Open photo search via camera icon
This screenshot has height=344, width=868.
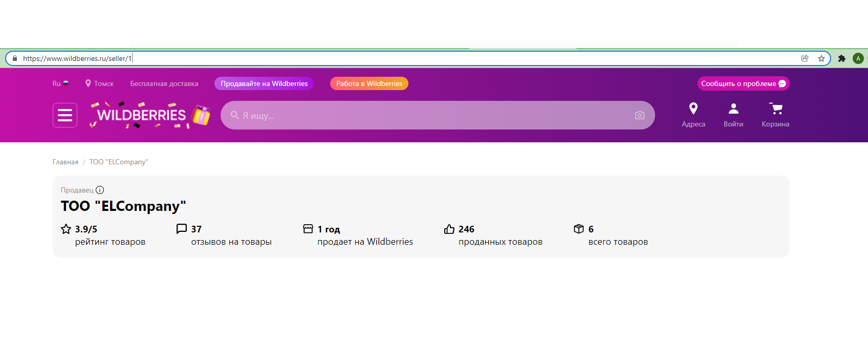click(x=640, y=115)
